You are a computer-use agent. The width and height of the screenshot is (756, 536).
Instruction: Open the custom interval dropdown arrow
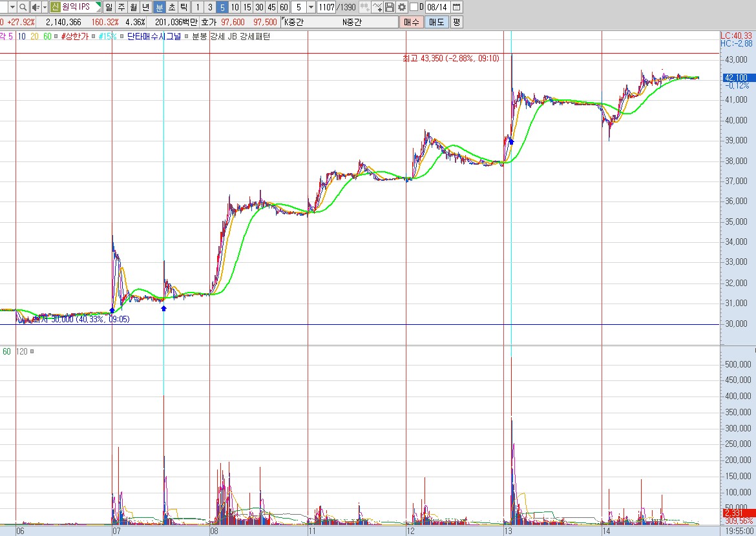[x=311, y=7]
